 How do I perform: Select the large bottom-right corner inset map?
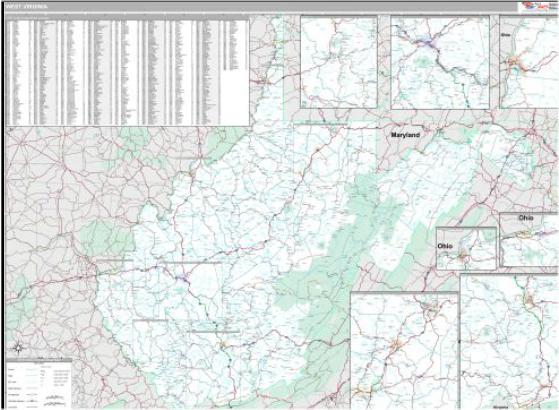tap(510, 342)
